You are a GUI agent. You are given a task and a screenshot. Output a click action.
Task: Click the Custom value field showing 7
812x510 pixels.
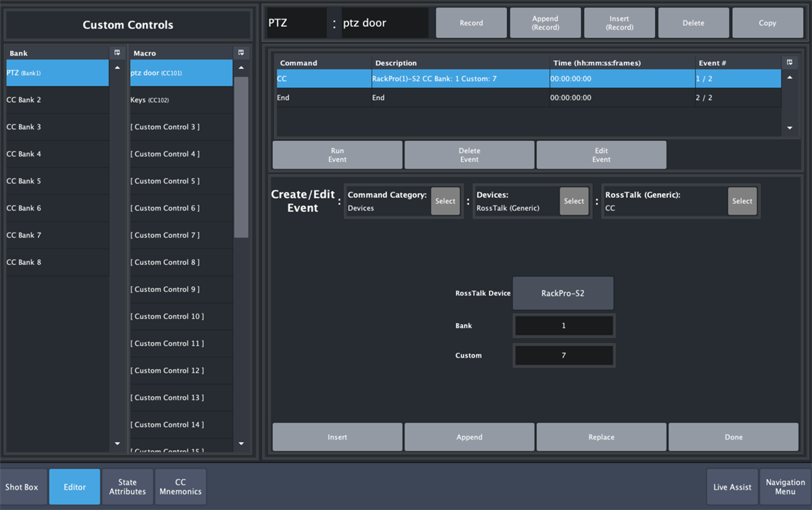pos(564,355)
